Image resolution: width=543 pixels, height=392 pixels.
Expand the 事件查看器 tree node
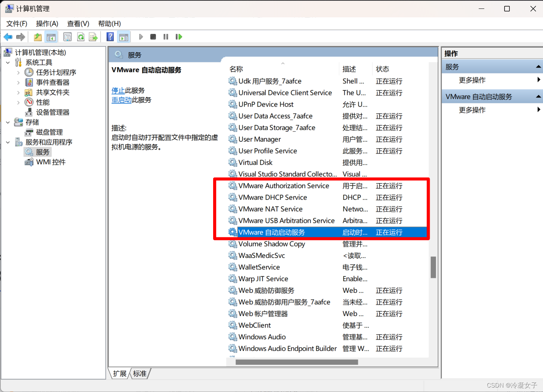click(18, 82)
